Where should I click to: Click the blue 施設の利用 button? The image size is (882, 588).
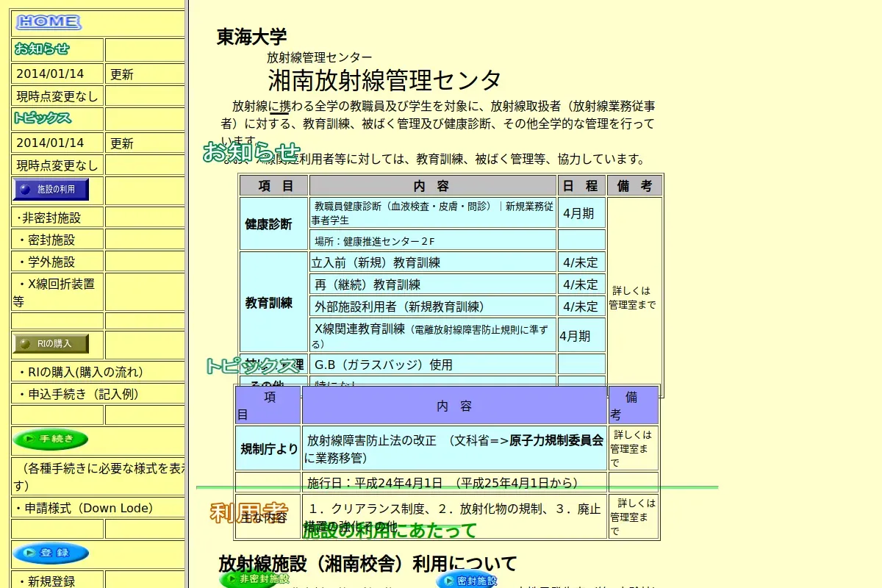point(51,190)
